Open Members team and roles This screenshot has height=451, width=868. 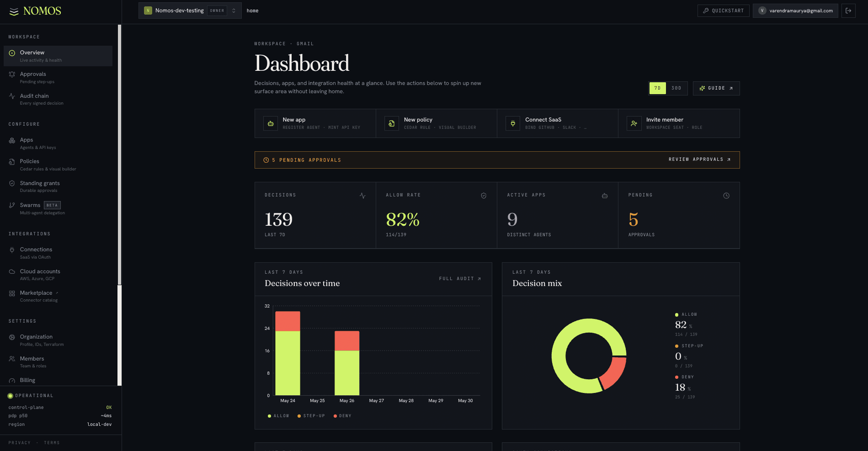tap(58, 362)
